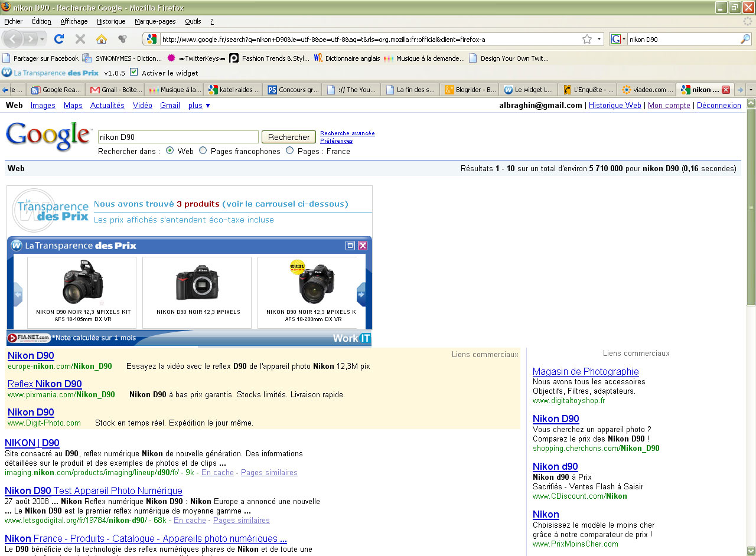Screen dimensions: 756x556
Task: Select the 'Pages francophones' radio option
Action: point(203,151)
